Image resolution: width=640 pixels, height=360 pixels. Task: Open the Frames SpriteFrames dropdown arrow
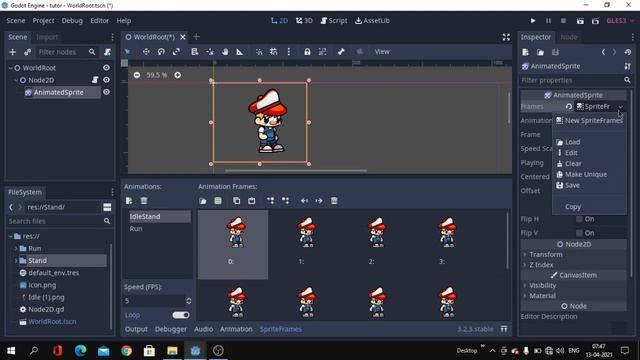pos(620,107)
